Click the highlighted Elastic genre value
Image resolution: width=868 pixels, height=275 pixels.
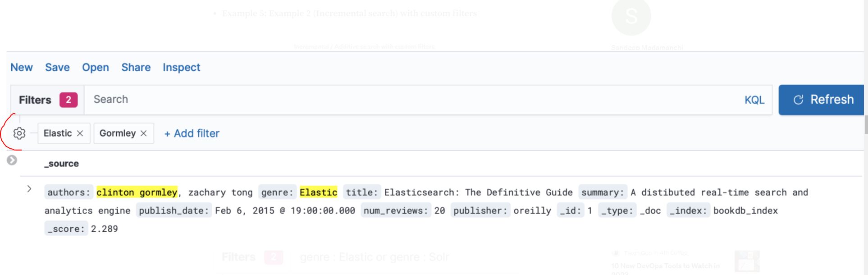(x=318, y=192)
